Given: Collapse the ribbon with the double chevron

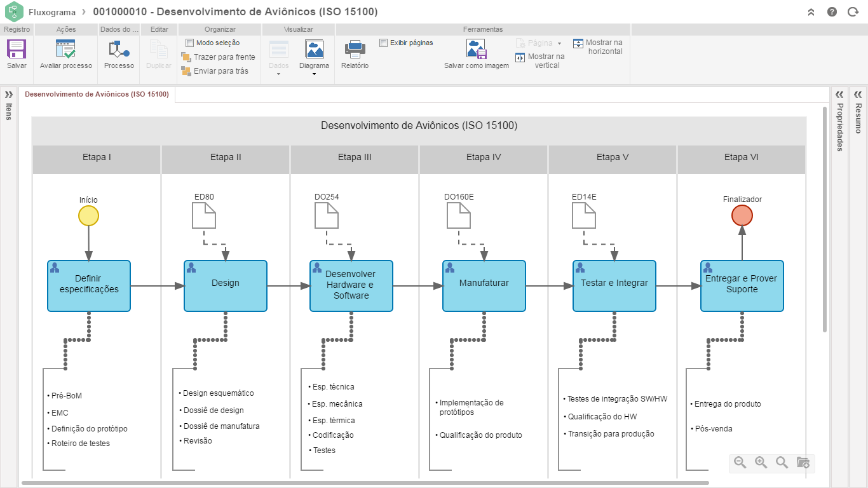Looking at the screenshot, I should (811, 12).
